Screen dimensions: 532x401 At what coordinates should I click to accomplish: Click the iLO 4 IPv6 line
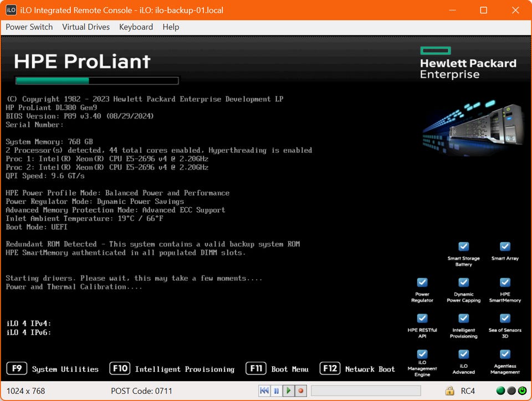[x=29, y=332]
